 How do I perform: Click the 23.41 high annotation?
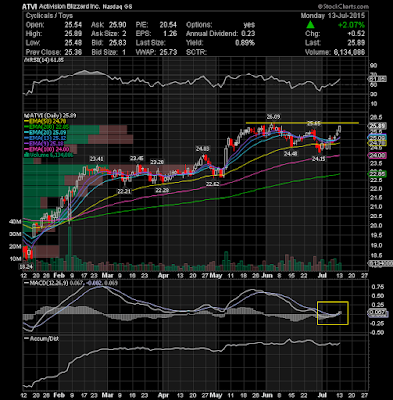pos(96,159)
